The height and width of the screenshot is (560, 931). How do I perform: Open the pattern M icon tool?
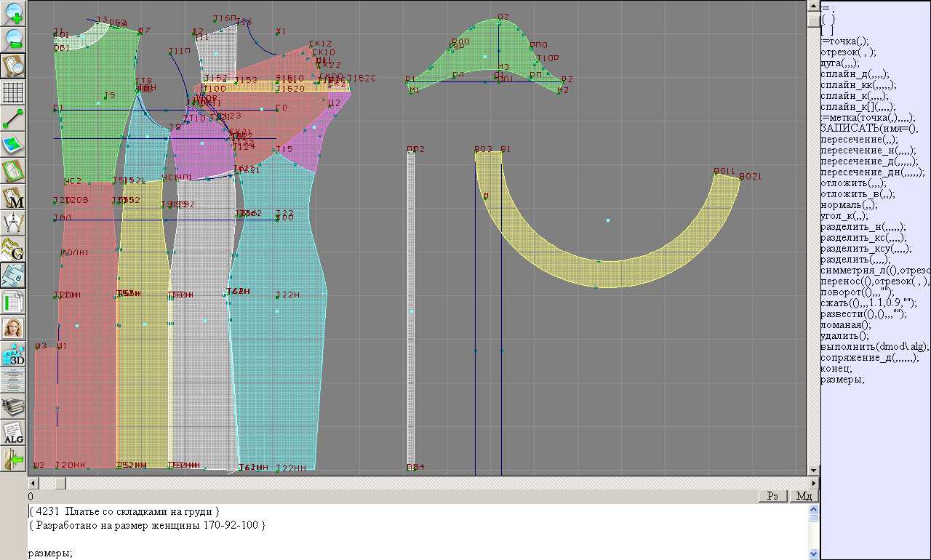pyautogui.click(x=14, y=197)
